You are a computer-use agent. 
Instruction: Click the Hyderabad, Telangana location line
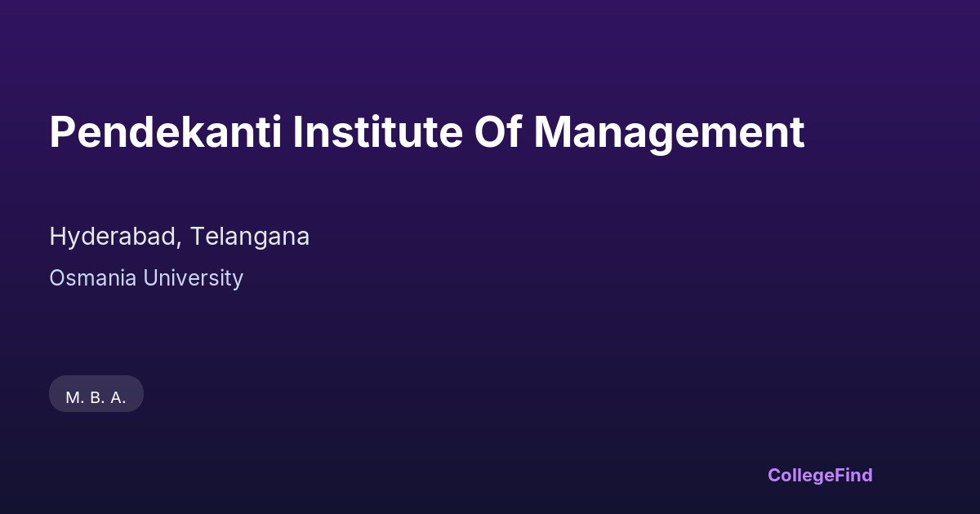pyautogui.click(x=180, y=237)
